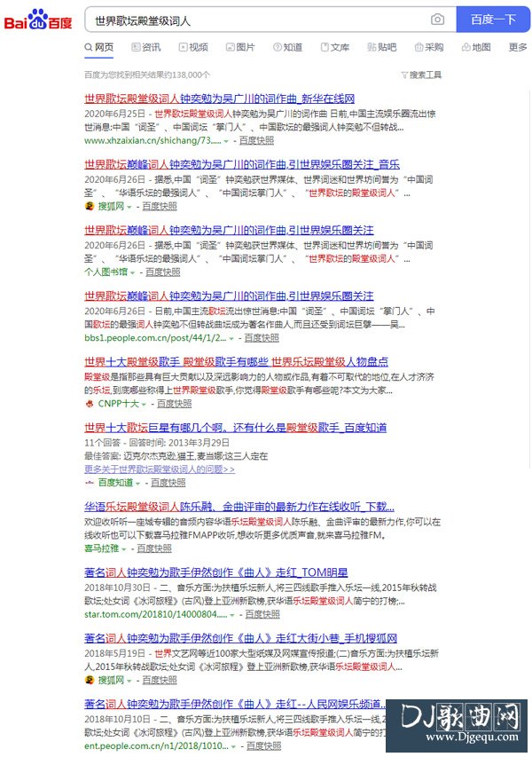Image resolution: width=532 pixels, height=757 pixels.
Task: Click the 个人图书馆 source label
Action: (106, 272)
